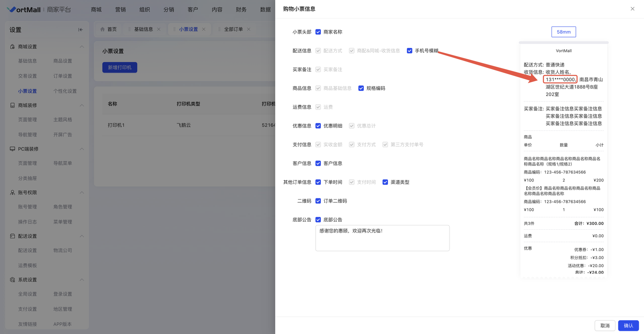
Task: Disable the 订单二维码 checkbox
Action: click(x=318, y=201)
